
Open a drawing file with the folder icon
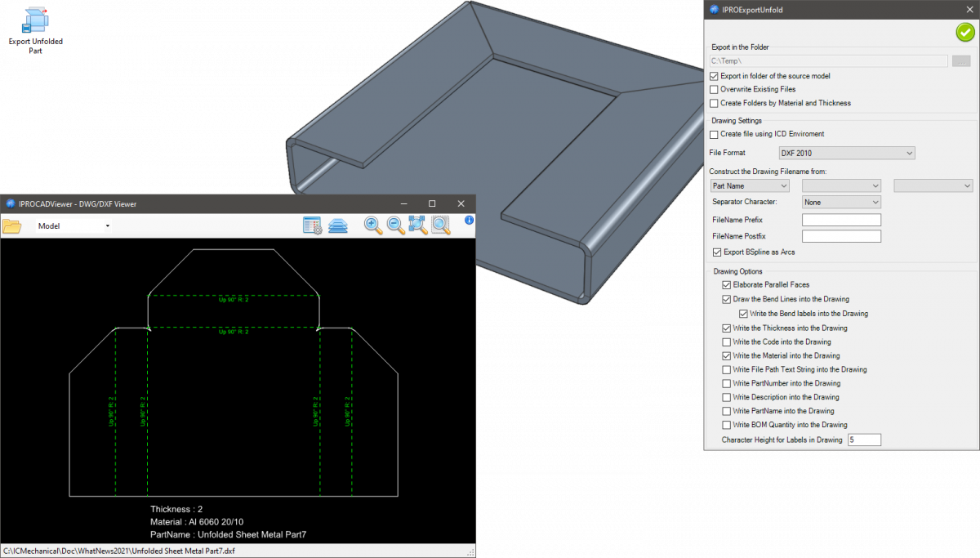(12, 226)
